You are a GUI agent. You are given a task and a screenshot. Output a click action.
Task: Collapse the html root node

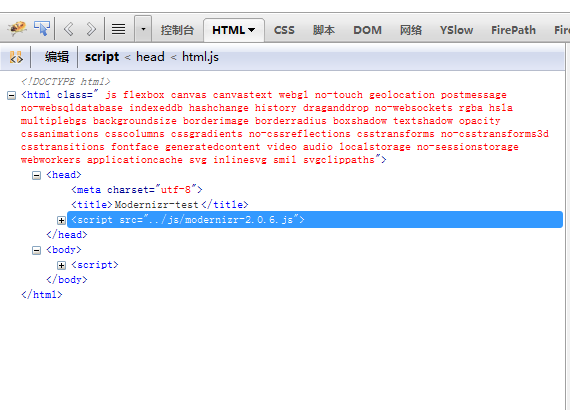click(x=12, y=96)
